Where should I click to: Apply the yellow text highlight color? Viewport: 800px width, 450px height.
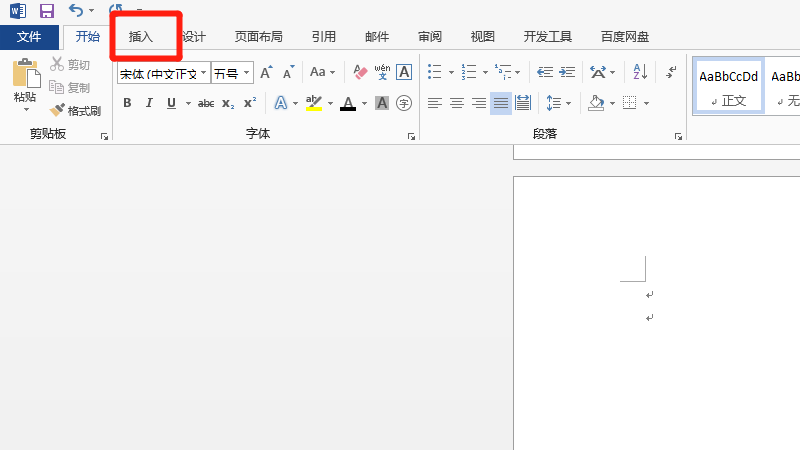[x=312, y=103]
